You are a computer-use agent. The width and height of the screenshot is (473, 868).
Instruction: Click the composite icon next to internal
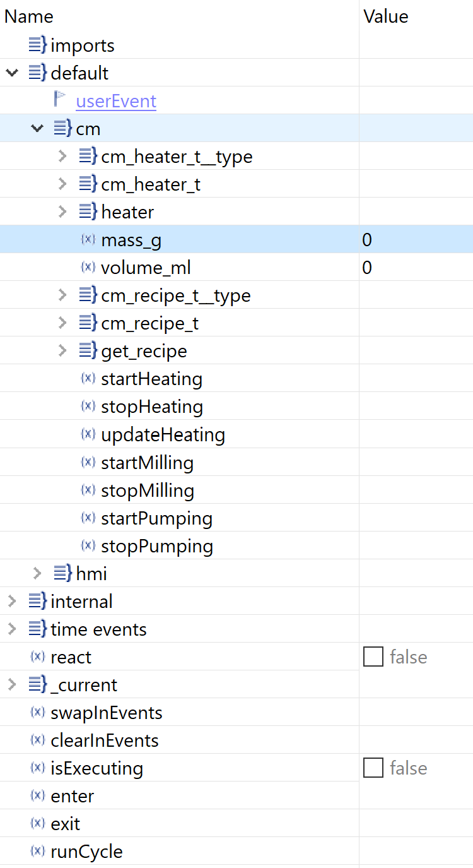click(x=38, y=601)
